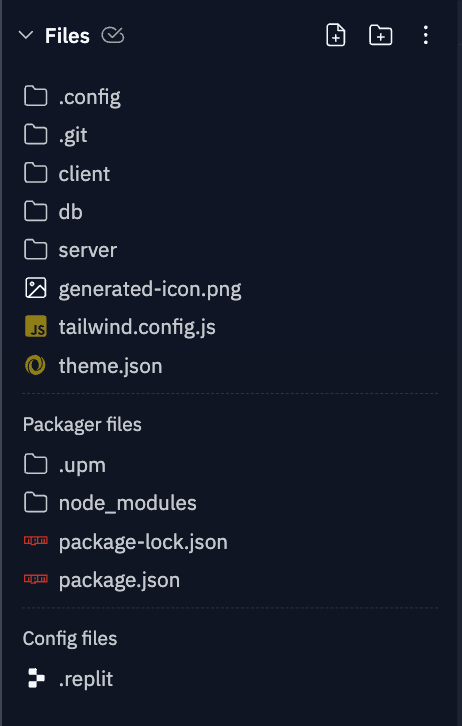Click the new folder icon

pos(381,35)
